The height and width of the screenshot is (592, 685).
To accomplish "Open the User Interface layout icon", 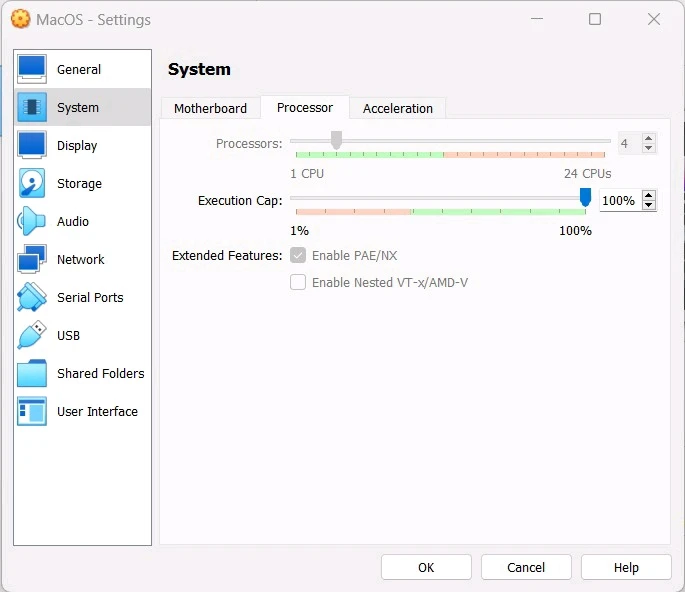I will [31, 411].
